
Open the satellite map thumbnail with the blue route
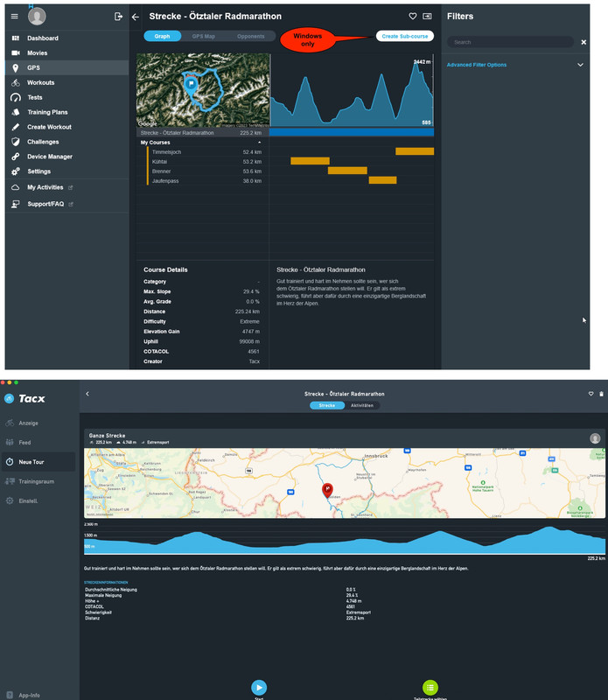[x=203, y=91]
